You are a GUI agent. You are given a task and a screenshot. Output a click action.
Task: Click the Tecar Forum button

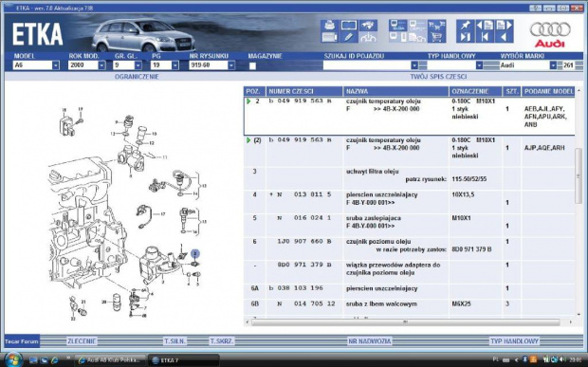(22, 341)
